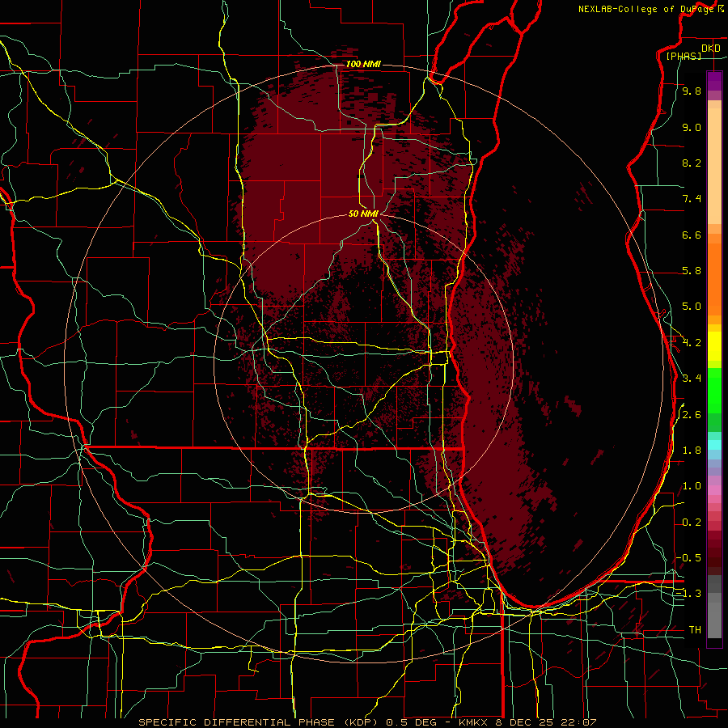
Task: Click the 2.6 scale value
Action: (692, 415)
